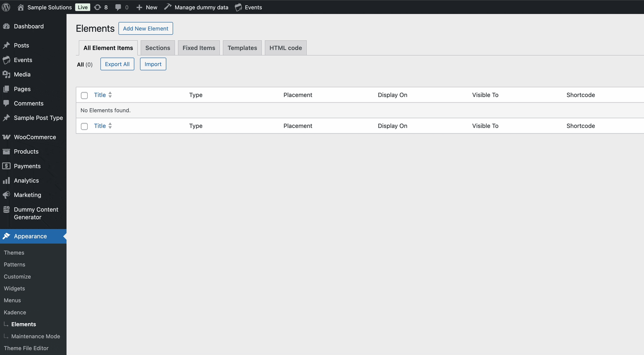Click the Marketing megaphone icon
644x355 pixels.
point(7,195)
